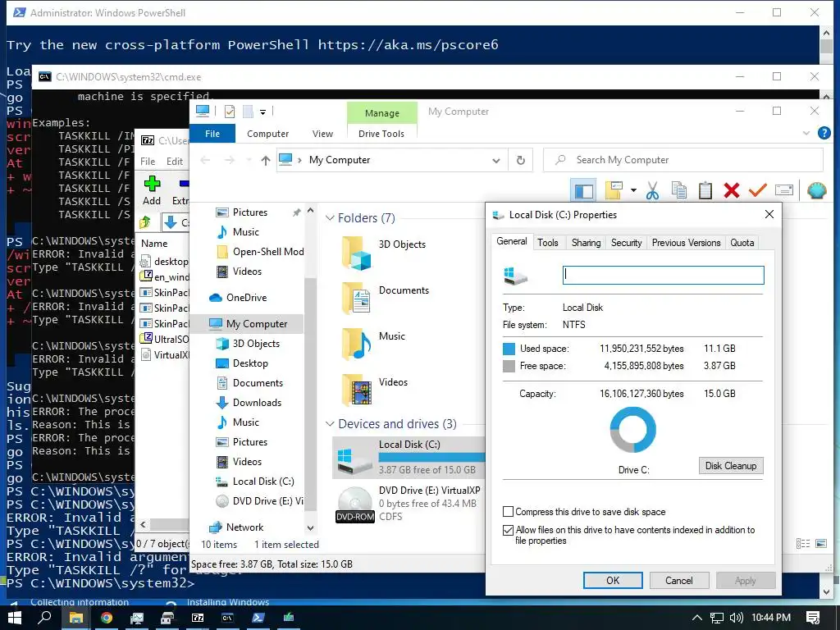This screenshot has height=630, width=840.
Task: Check Compress this drive to save disk space
Action: pyautogui.click(x=509, y=512)
